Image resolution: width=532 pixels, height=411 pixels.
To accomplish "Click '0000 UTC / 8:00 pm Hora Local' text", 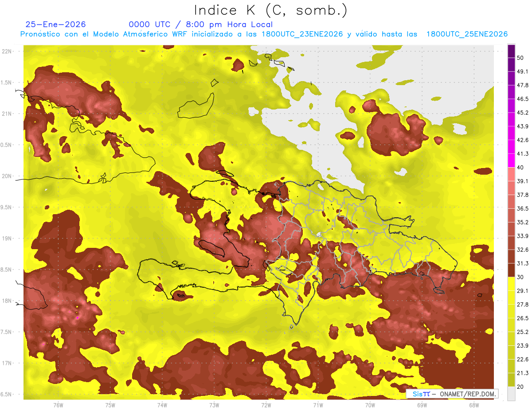I will click(201, 24).
